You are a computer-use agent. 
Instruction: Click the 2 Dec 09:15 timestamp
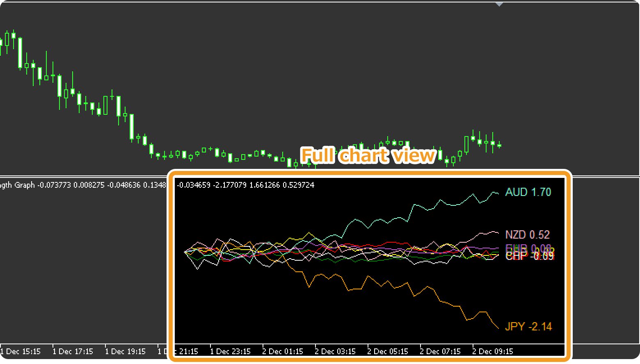(x=494, y=351)
